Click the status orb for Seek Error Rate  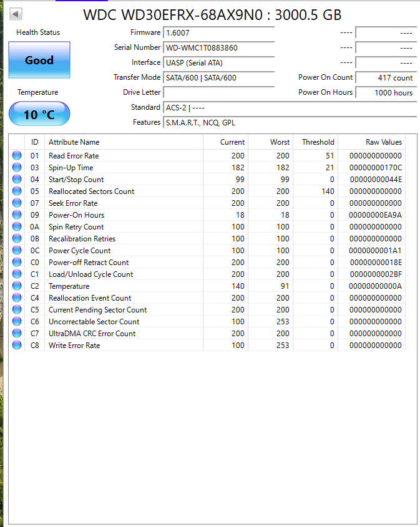tap(17, 203)
